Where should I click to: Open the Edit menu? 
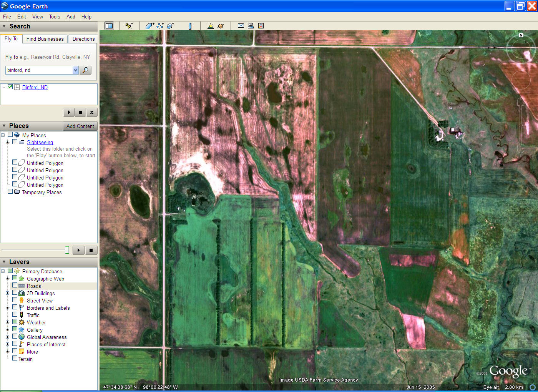22,17
